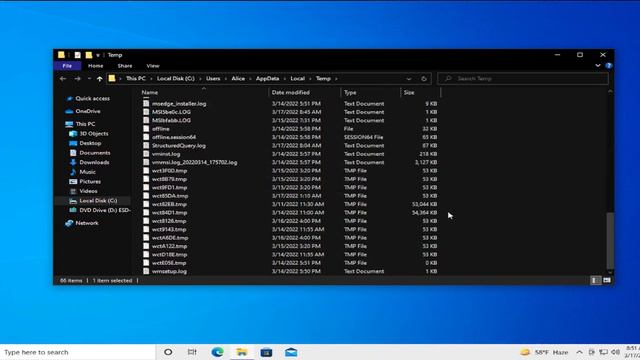Click the New folder quick access icon
The width and height of the screenshot is (640, 360).
89,55
